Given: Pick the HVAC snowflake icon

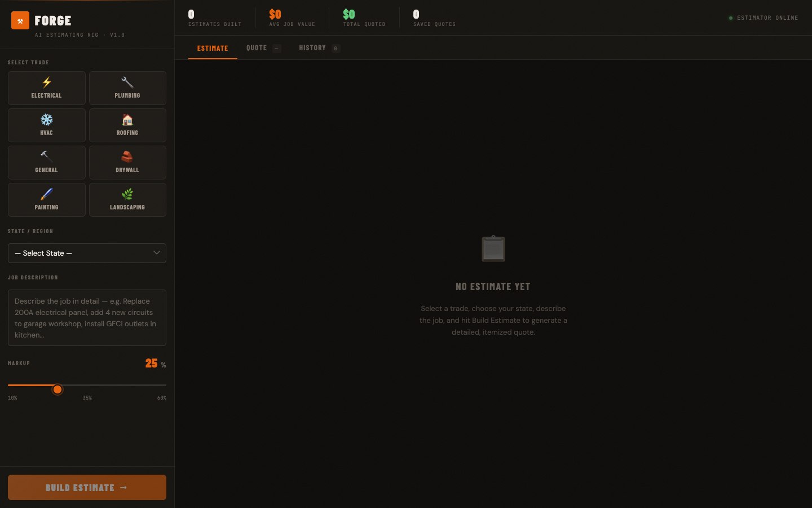Looking at the screenshot, I should 46,119.
